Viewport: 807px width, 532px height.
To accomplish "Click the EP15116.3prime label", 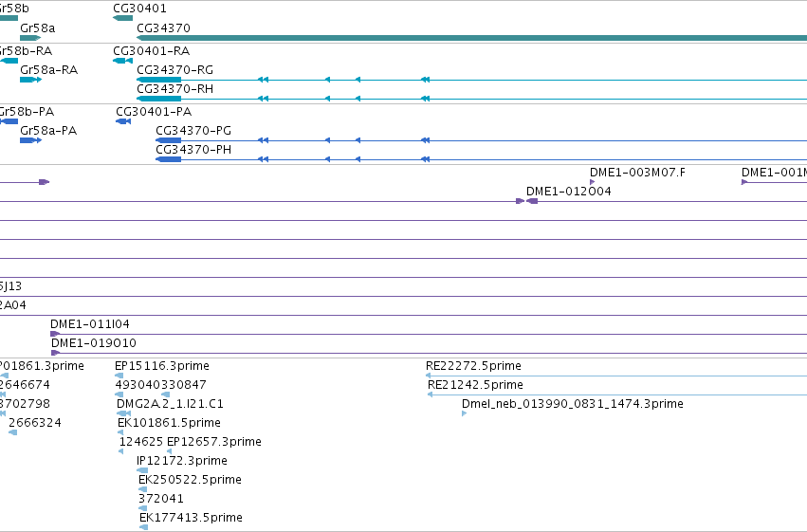I will [x=161, y=365].
